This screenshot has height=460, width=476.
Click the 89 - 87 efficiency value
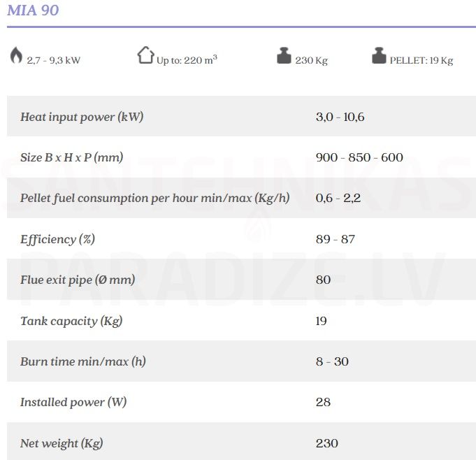pyautogui.click(x=335, y=239)
